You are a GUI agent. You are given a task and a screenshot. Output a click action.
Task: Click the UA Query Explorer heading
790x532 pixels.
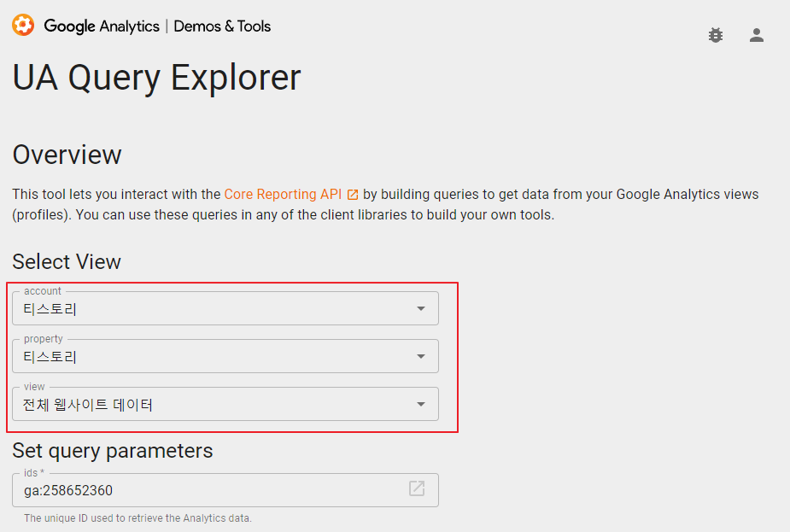156,78
